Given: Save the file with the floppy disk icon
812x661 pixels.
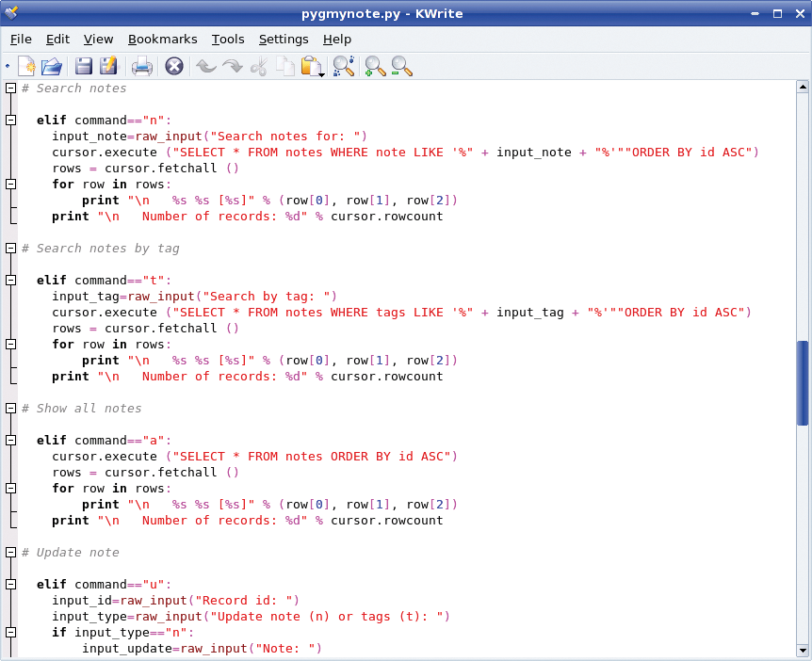Looking at the screenshot, I should [84, 66].
